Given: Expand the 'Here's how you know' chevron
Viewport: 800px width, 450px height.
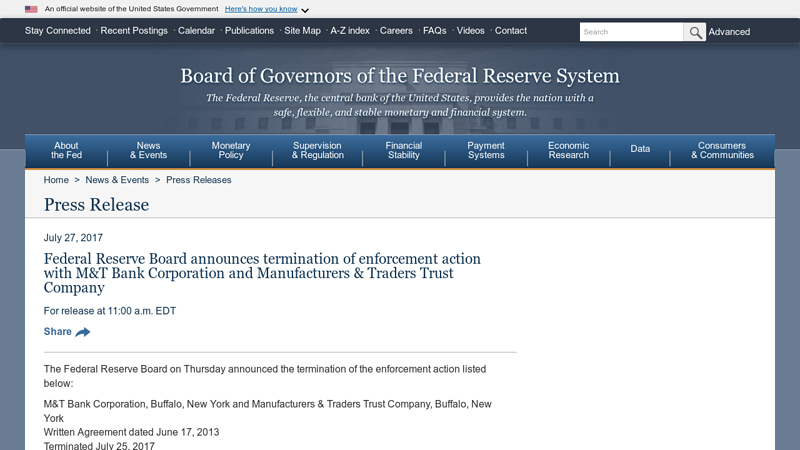Looking at the screenshot, I should 305,10.
